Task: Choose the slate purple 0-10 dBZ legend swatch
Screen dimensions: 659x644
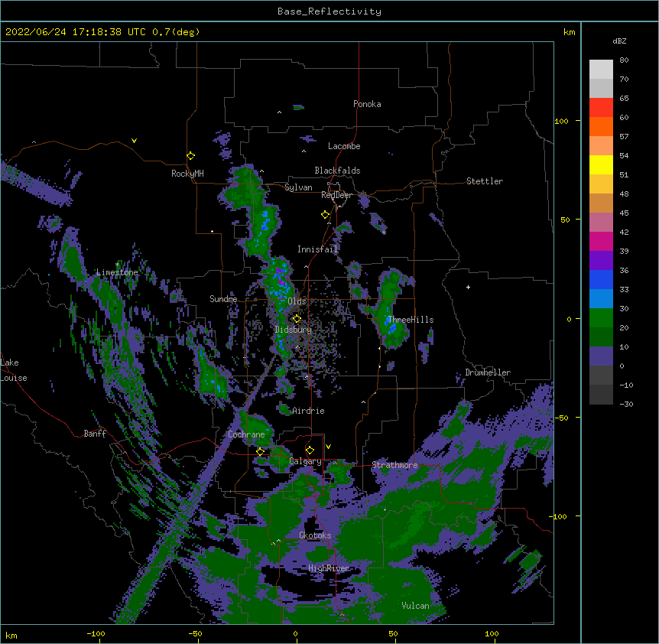Action: tap(601, 356)
